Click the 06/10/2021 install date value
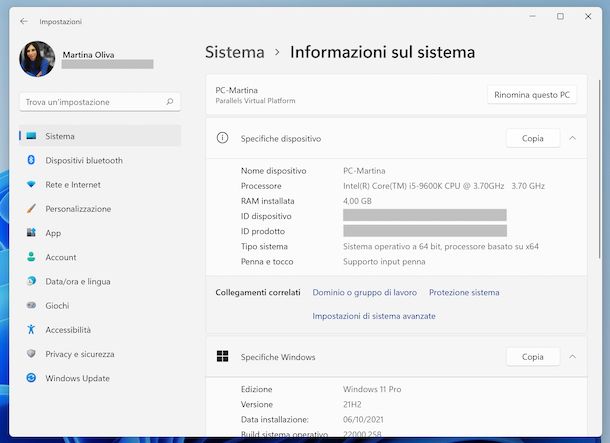The width and height of the screenshot is (610, 443). 363,420
